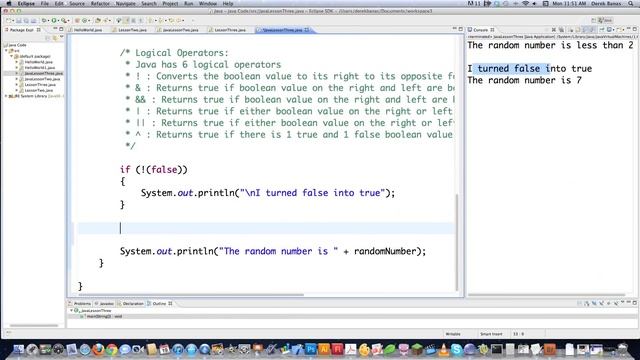
Task: Open the Project menu
Action: pos(170,3)
